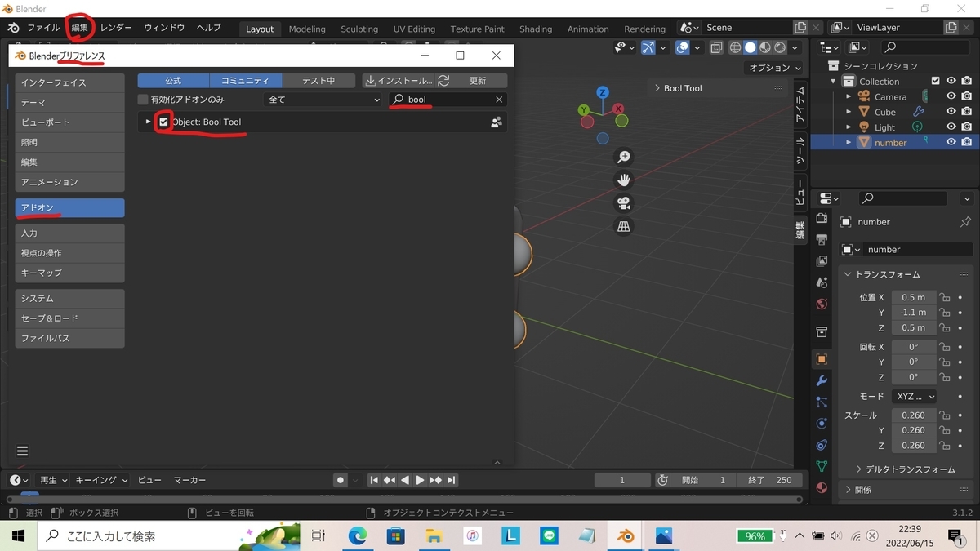The height and width of the screenshot is (551, 980).
Task: Open viewport shading options dropdown arrow
Action: 795,47
